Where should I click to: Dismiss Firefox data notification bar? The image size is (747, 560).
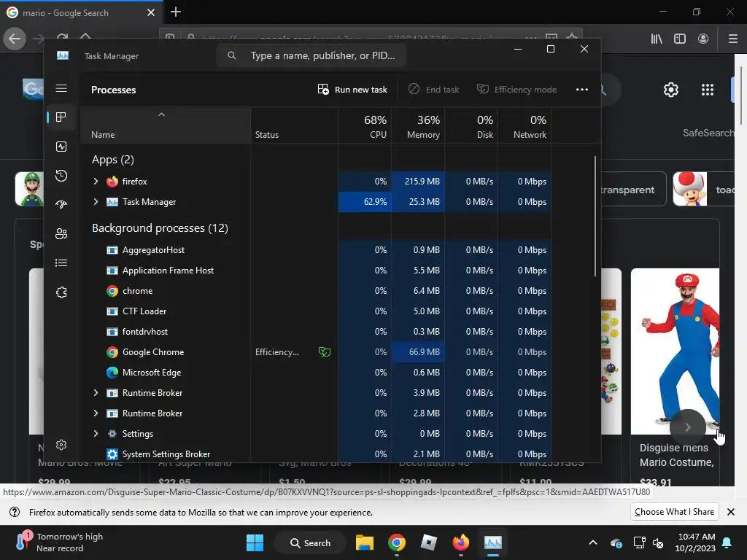coord(731,512)
